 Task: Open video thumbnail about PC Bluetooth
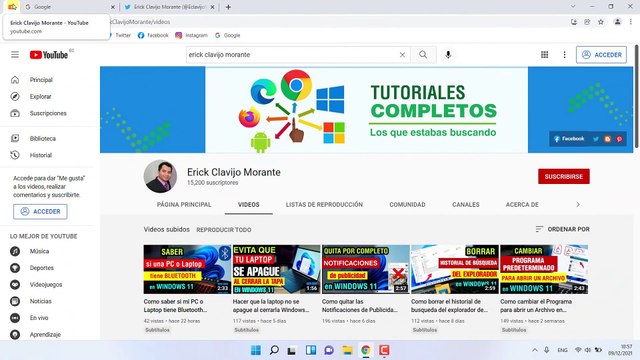tap(187, 269)
